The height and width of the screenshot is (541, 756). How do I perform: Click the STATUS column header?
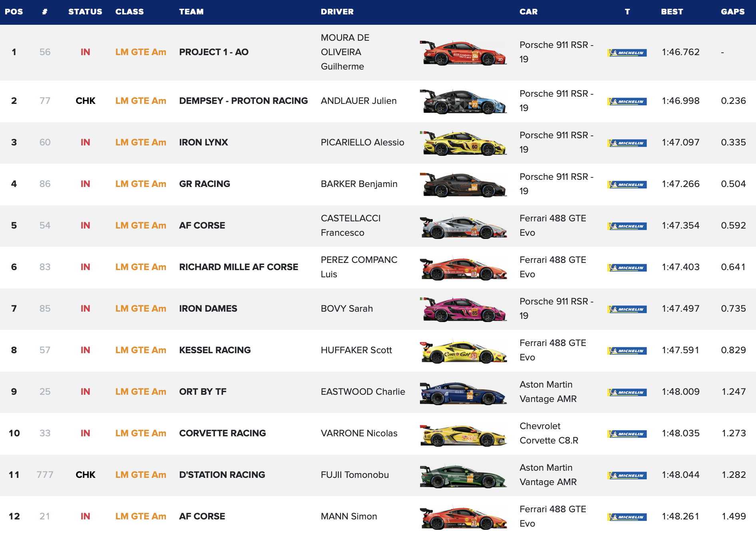[x=85, y=12]
